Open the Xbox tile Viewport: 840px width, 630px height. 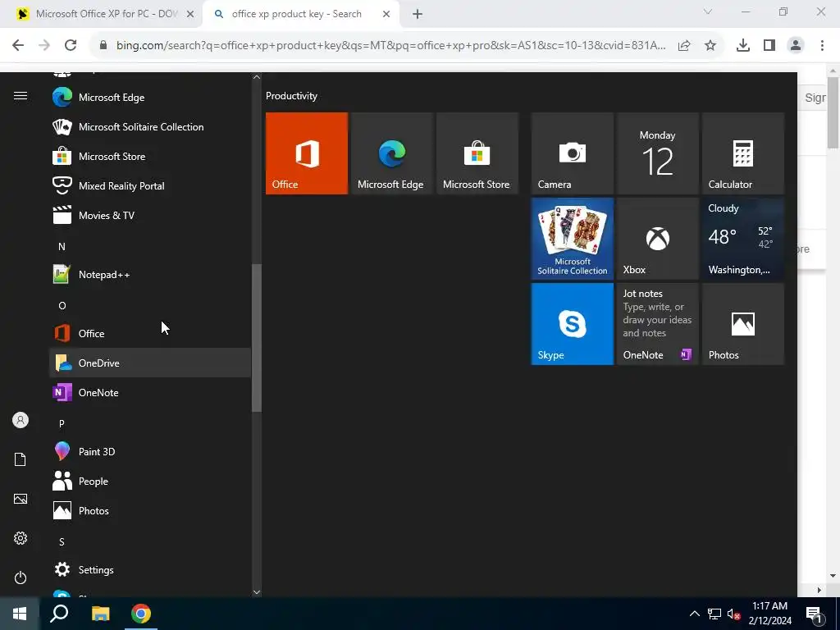coord(657,239)
